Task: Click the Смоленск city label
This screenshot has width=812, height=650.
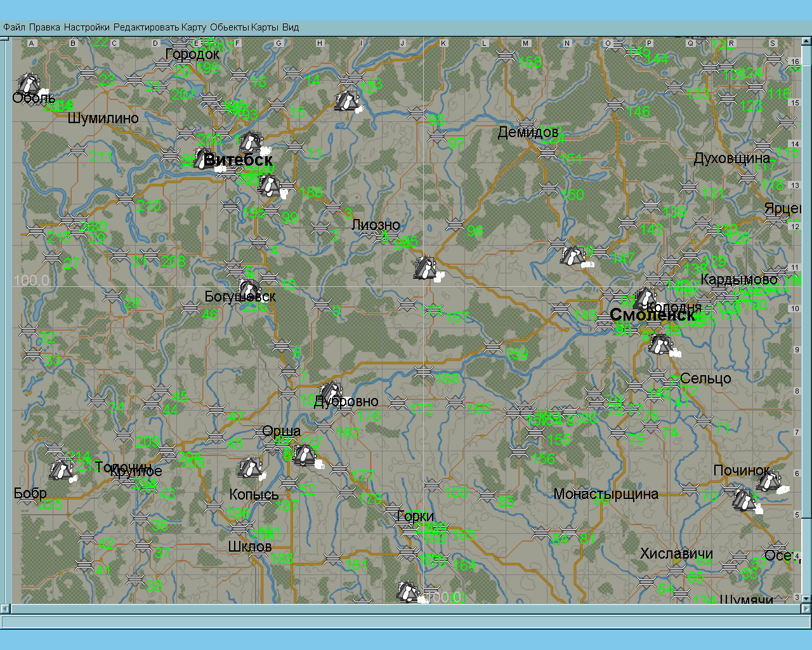Action: [x=652, y=315]
